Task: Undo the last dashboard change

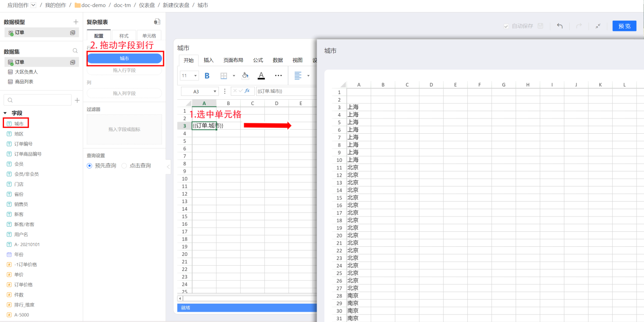Action: tap(559, 26)
